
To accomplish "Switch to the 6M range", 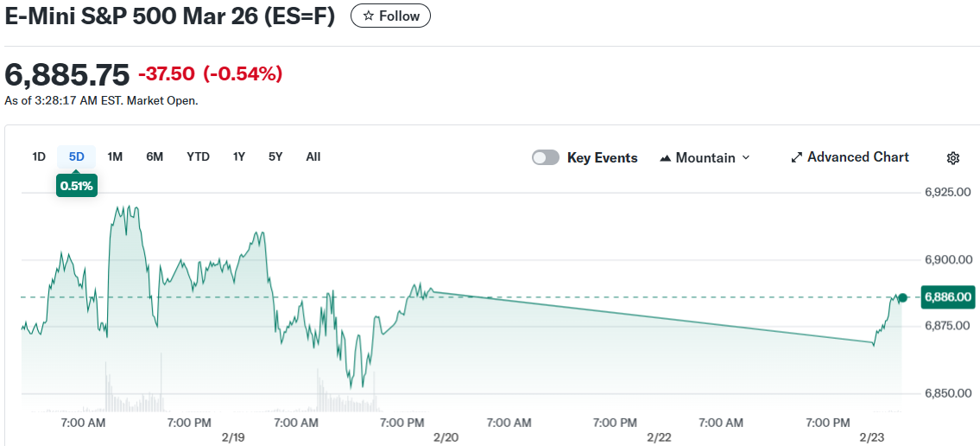I will pyautogui.click(x=155, y=156).
